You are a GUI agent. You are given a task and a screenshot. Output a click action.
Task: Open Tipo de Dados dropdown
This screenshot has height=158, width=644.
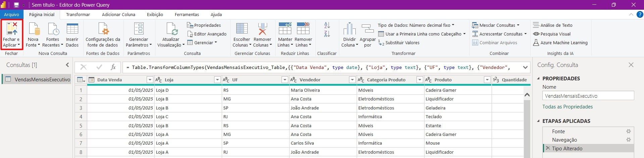(416, 25)
